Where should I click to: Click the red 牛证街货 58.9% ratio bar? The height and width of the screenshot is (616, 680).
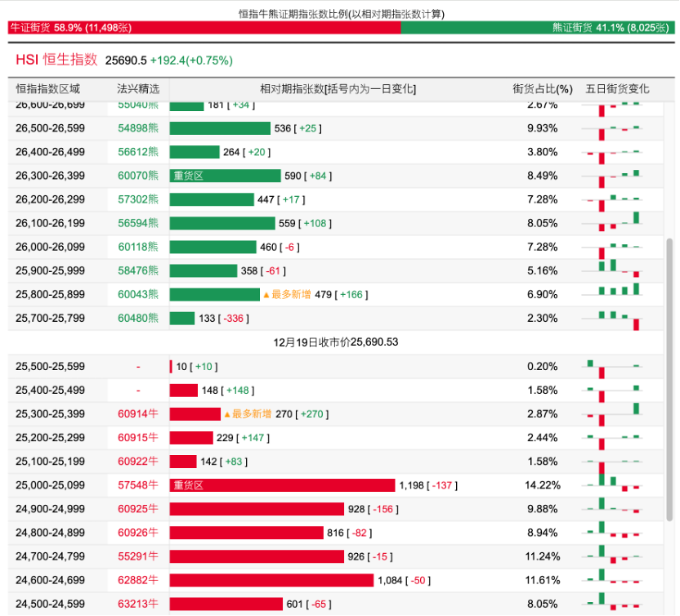tap(204, 27)
